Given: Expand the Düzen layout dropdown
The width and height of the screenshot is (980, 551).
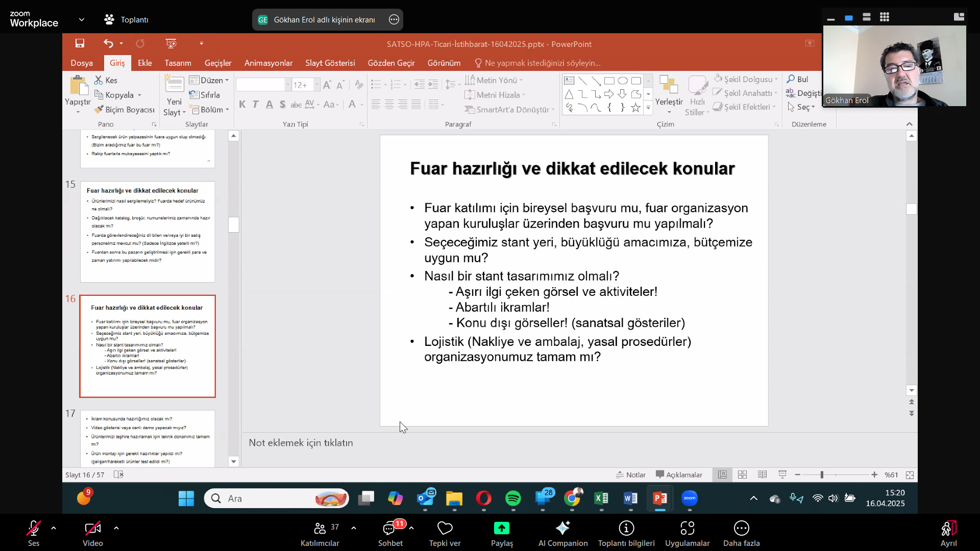Looking at the screenshot, I should 209,80.
